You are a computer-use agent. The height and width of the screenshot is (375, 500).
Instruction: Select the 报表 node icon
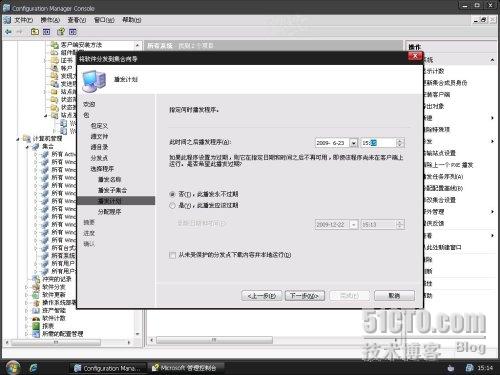(36, 326)
